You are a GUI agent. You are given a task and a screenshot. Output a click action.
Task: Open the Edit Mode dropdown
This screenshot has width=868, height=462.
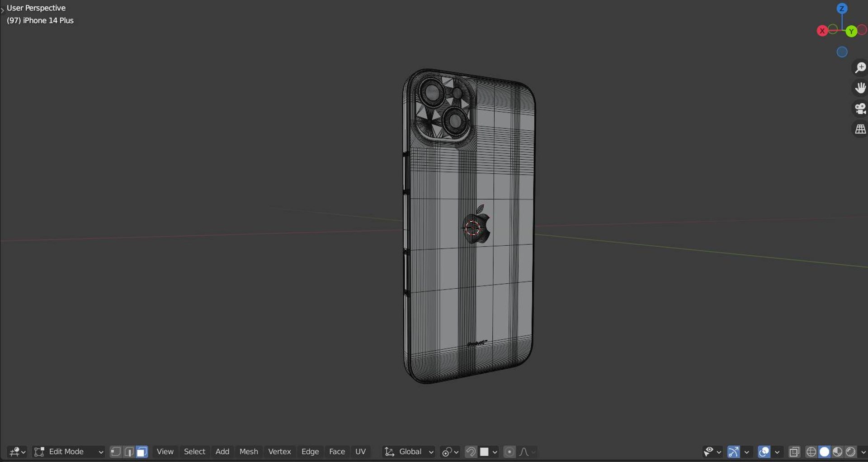[x=69, y=452]
